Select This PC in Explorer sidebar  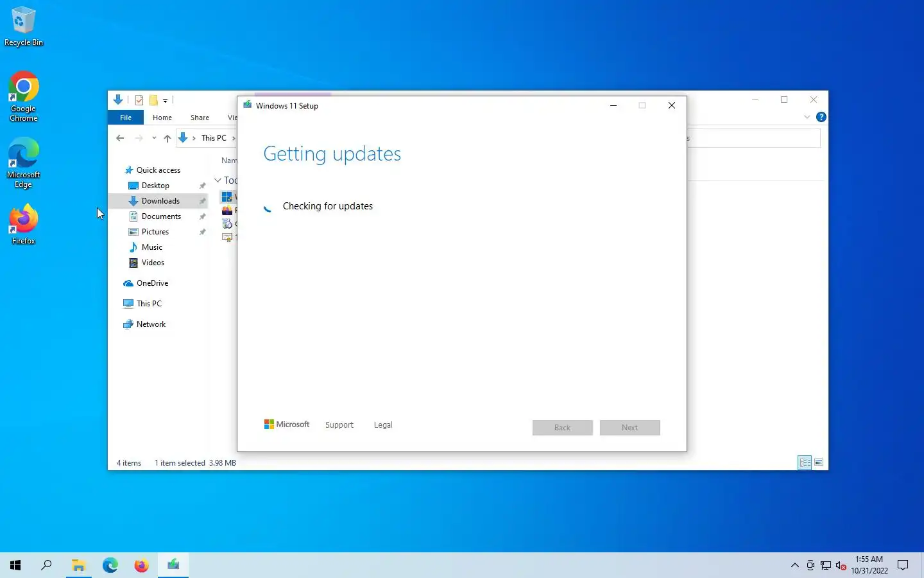149,304
